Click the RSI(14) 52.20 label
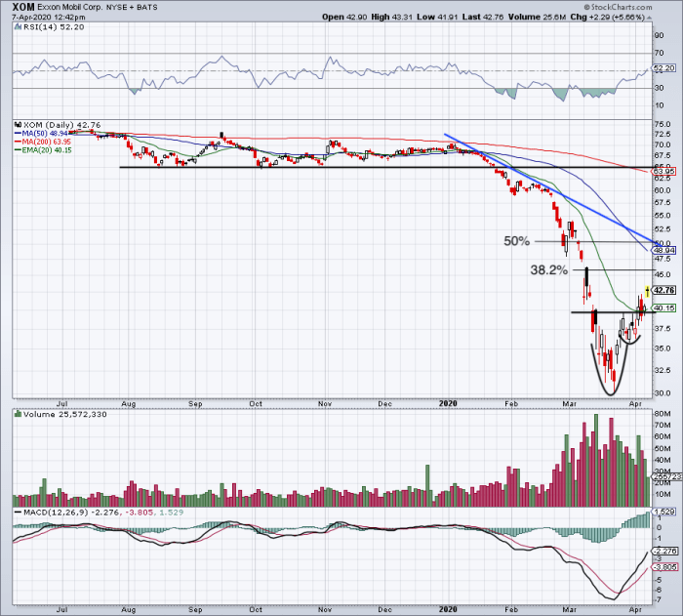Screen dimensions: 683x616 click(54, 27)
